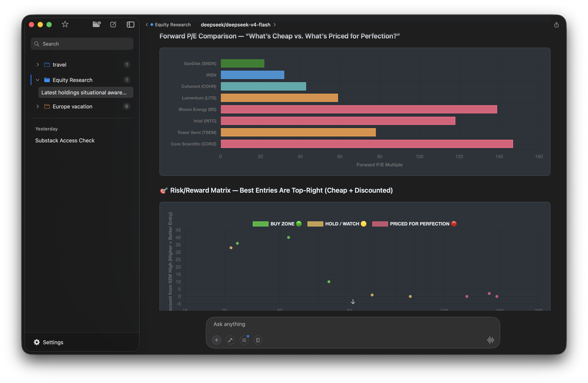Click the travel folder count badge

[127, 65]
